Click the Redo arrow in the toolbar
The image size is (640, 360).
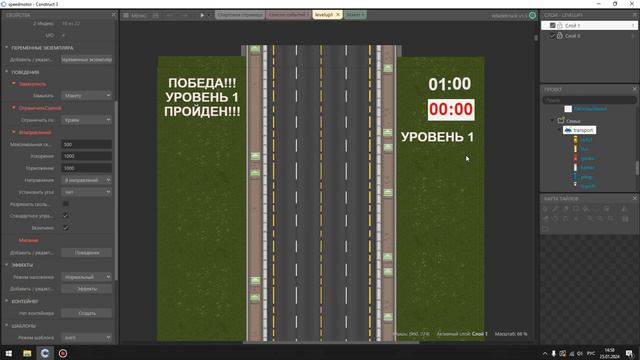point(184,15)
